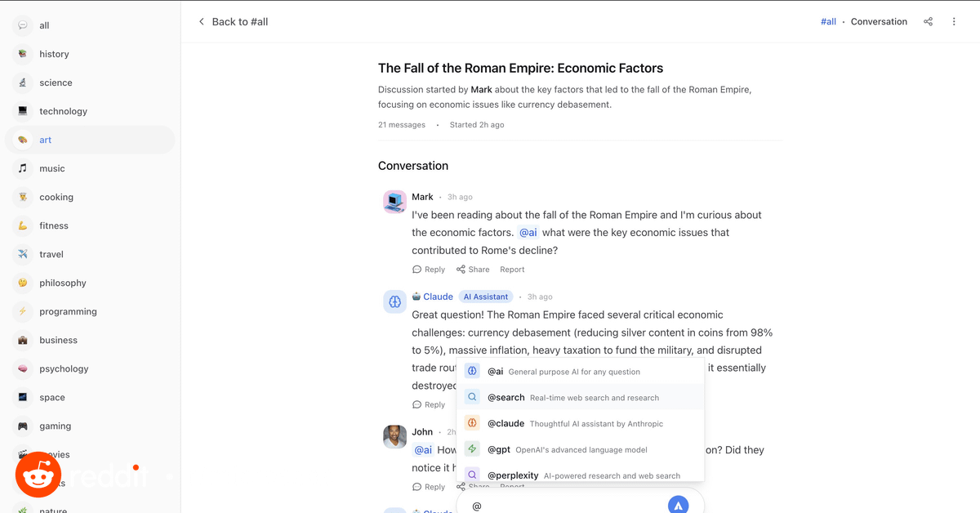Select the @ai general purpose option
Screen dimensions: 980x513
pos(580,372)
